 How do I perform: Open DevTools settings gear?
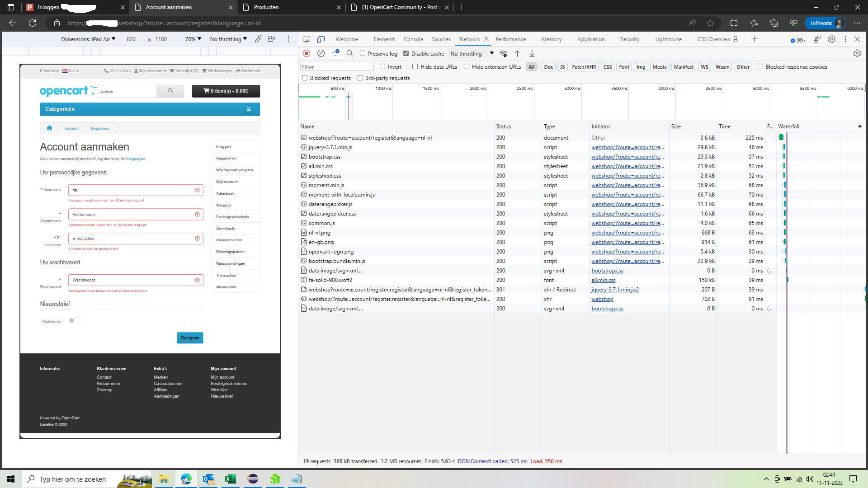(832, 39)
